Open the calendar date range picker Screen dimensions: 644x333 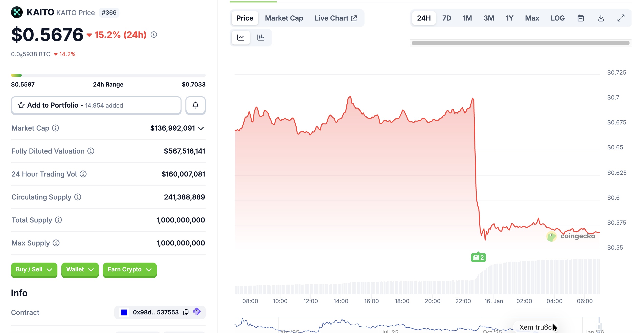pyautogui.click(x=580, y=18)
